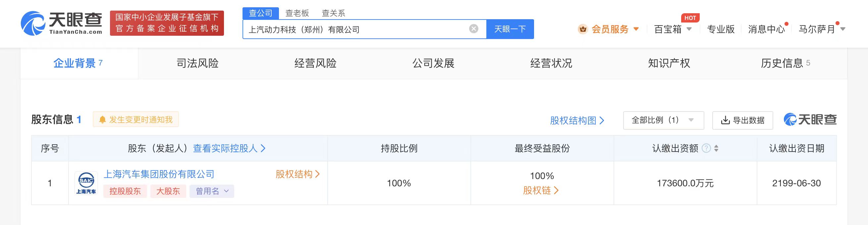Switch to the 查关系 search tab
The height and width of the screenshot is (225, 868).
[x=333, y=13]
